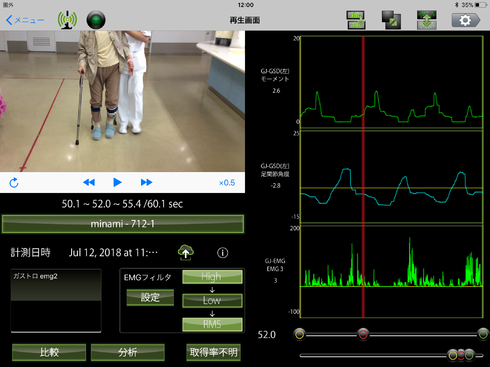Image resolution: width=490 pixels, height=367 pixels.
Task: Go back to the メニュー screen
Action: click(x=25, y=20)
